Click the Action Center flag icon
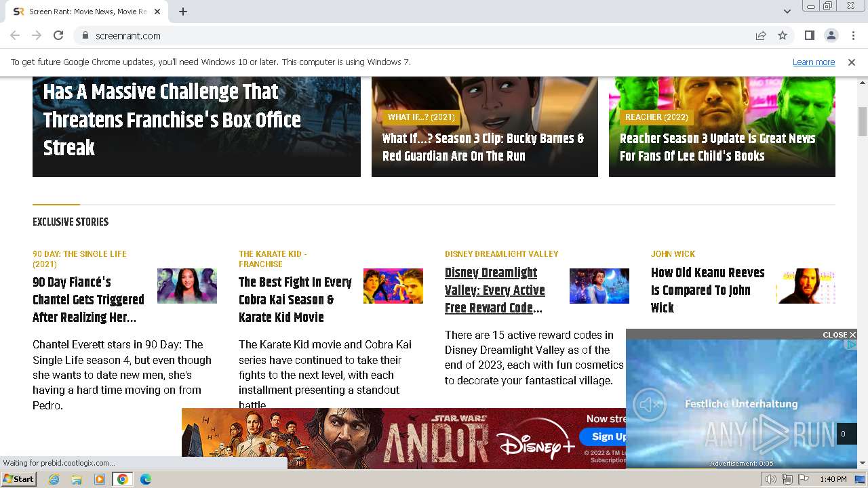Image resolution: width=868 pixels, height=488 pixels. coord(803,479)
